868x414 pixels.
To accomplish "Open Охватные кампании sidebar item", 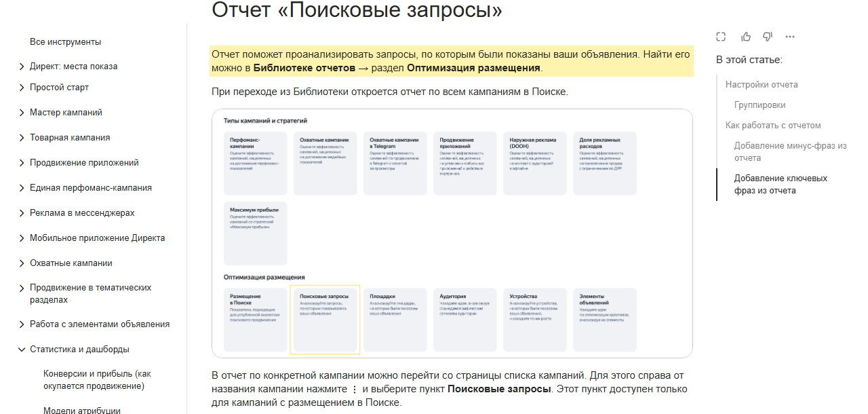I will click(x=71, y=263).
